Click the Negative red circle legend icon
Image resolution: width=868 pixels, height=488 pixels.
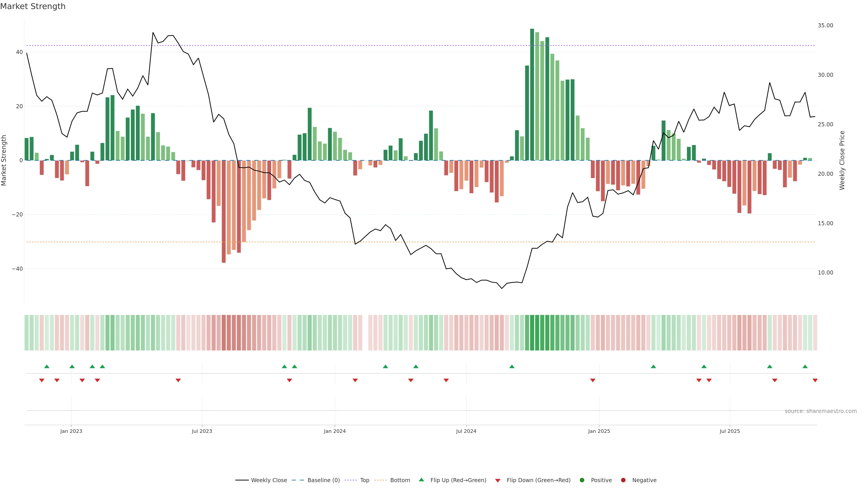(x=623, y=480)
